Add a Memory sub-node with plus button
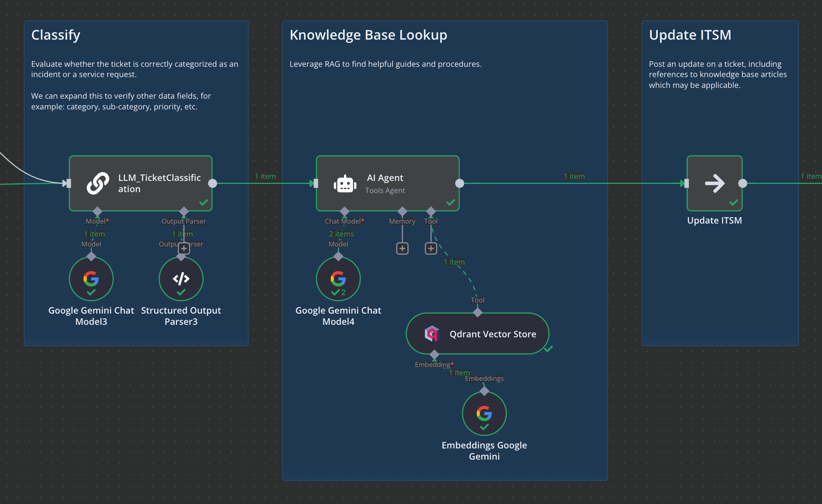Viewport: 822px width, 504px height. click(402, 249)
